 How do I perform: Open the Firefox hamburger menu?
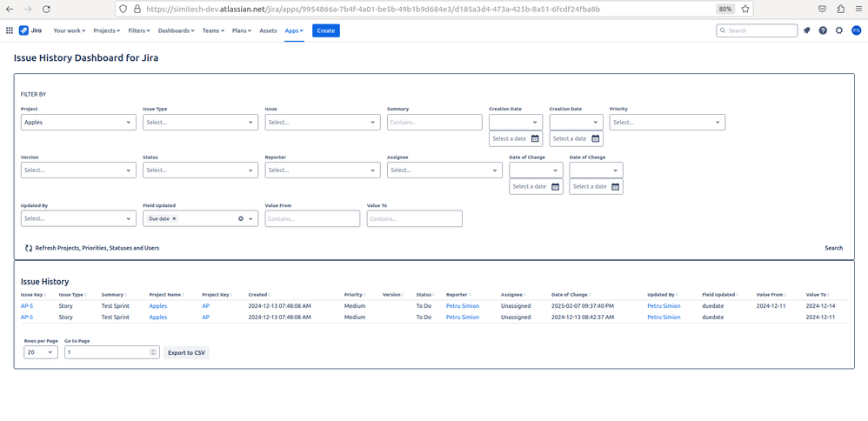point(858,9)
